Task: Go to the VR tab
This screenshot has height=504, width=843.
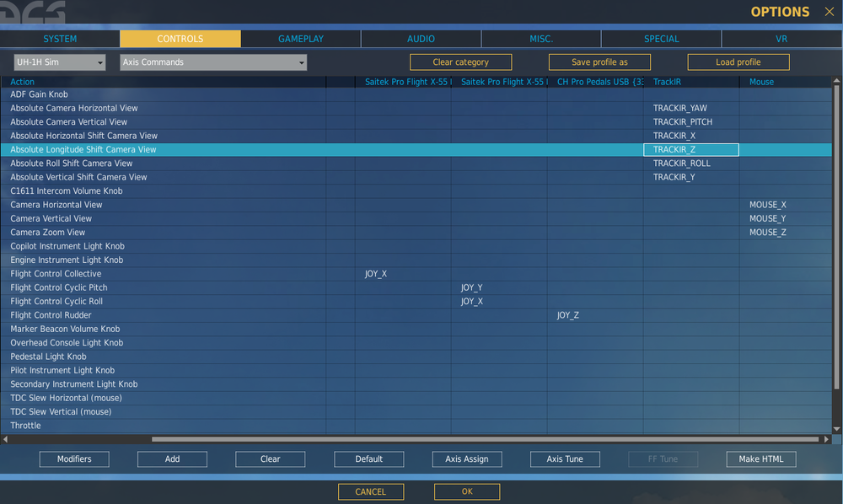Action: (781, 39)
